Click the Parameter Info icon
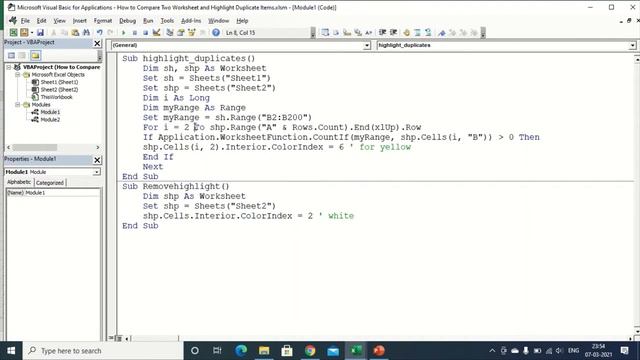This screenshot has height=360, width=640. click(358, 33)
